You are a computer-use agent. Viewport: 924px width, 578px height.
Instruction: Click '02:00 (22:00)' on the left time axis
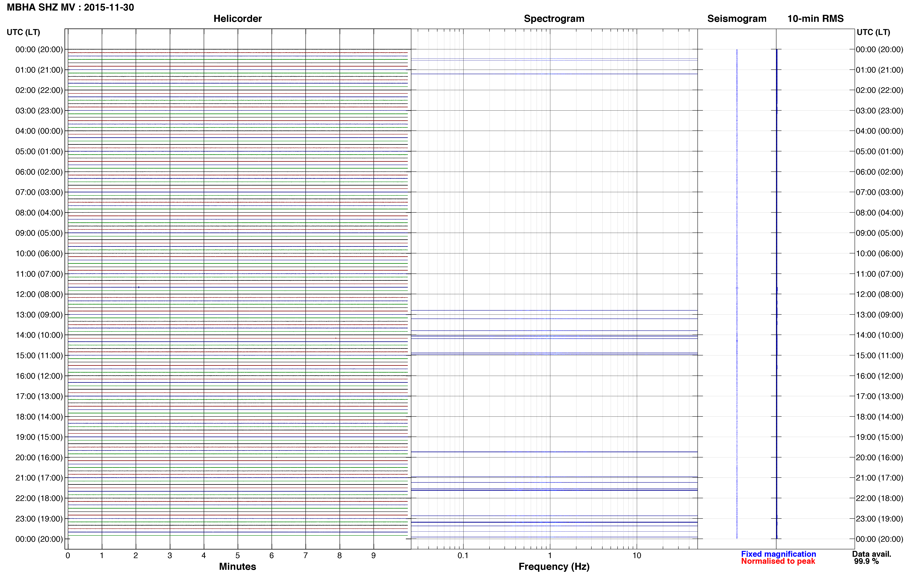[x=39, y=90]
